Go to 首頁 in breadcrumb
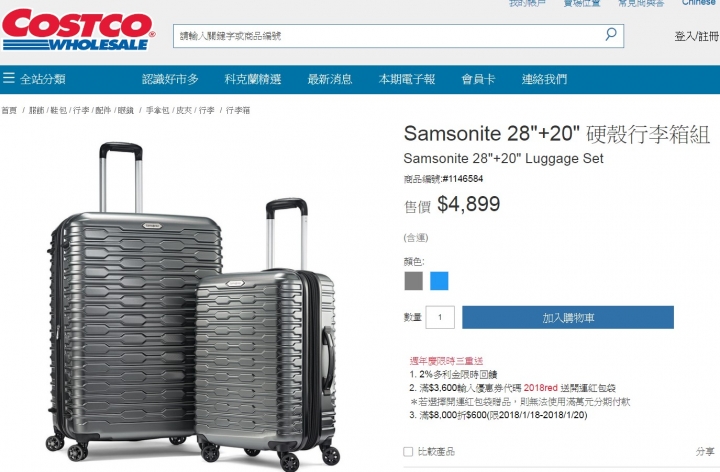 tap(9, 110)
